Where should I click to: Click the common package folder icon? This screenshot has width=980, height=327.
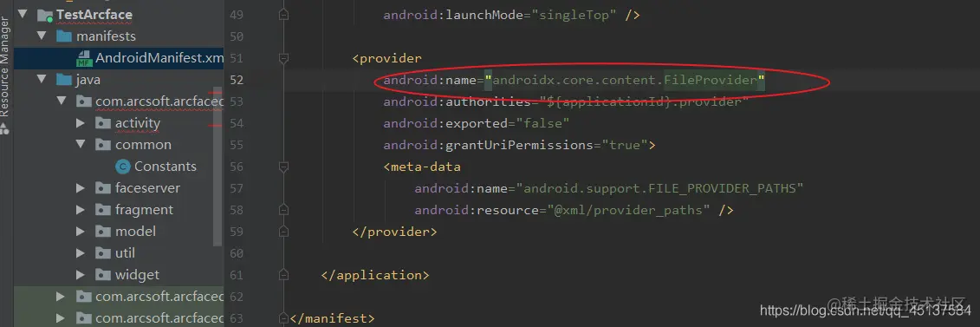pos(103,145)
